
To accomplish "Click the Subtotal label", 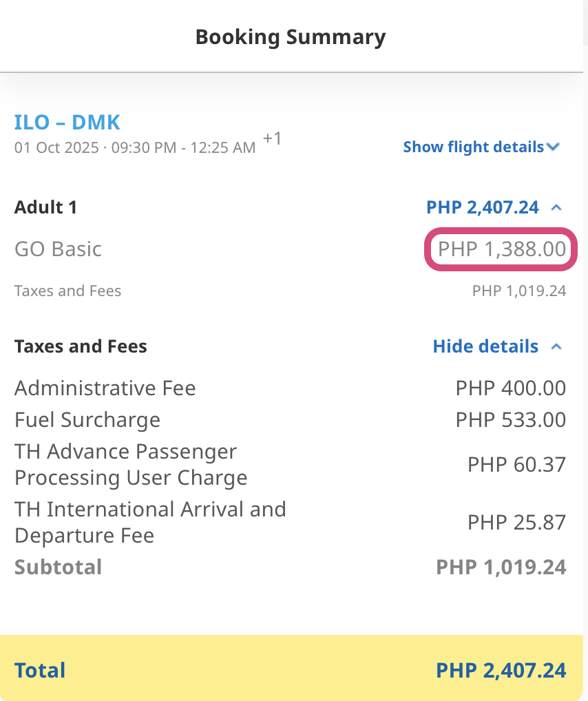I will [x=58, y=567].
